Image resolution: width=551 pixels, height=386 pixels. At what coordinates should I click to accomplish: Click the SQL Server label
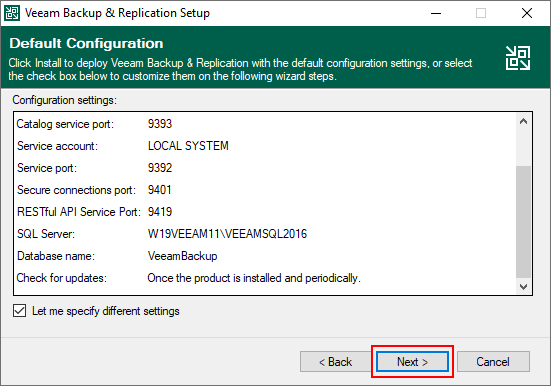click(46, 234)
